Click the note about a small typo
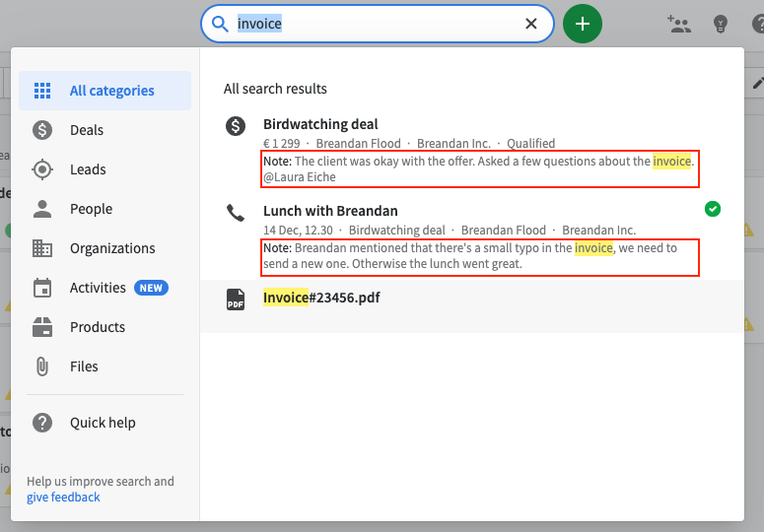This screenshot has height=532, width=764. click(480, 257)
